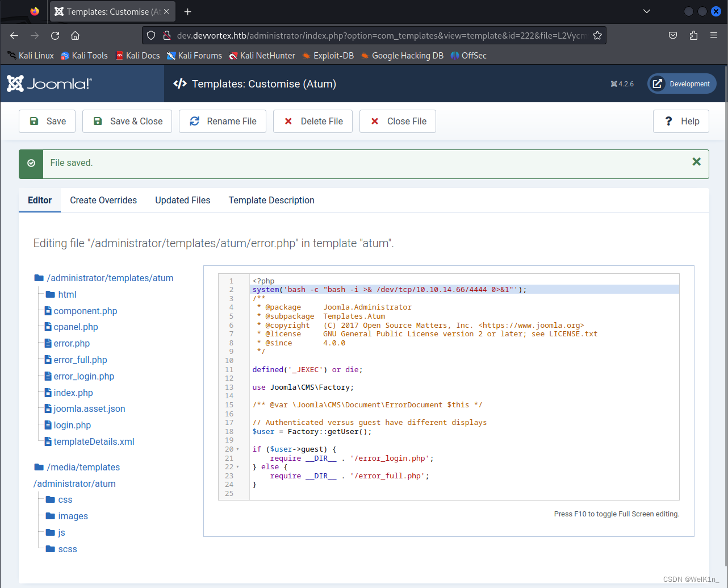Dismiss the File saved notification
The width and height of the screenshot is (728, 588).
click(x=696, y=162)
